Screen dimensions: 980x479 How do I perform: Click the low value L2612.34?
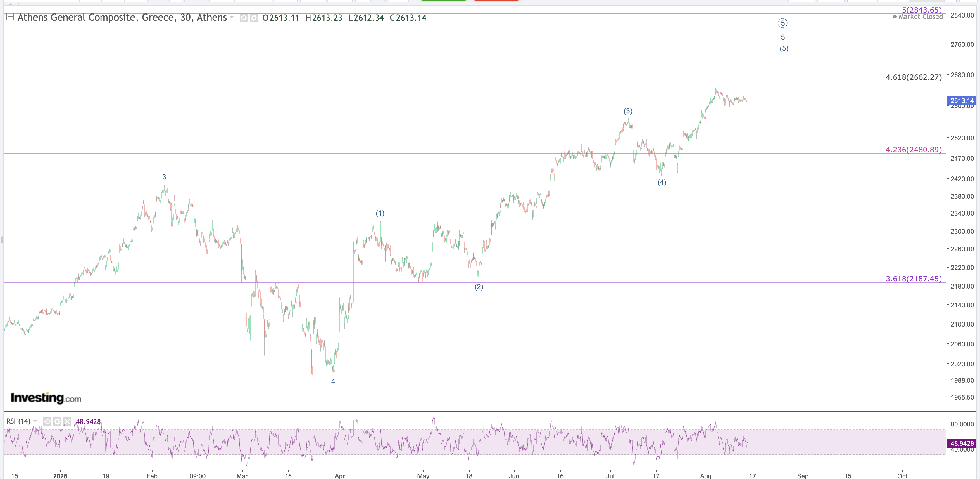tap(366, 18)
